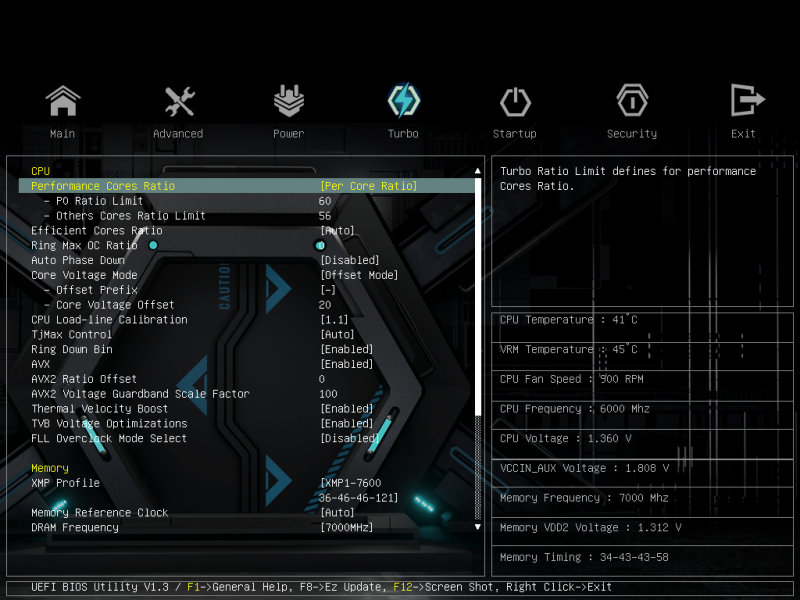The width and height of the screenshot is (800, 600).
Task: Click the Memory Timing 34-43-43-58 readout
Action: click(584, 557)
